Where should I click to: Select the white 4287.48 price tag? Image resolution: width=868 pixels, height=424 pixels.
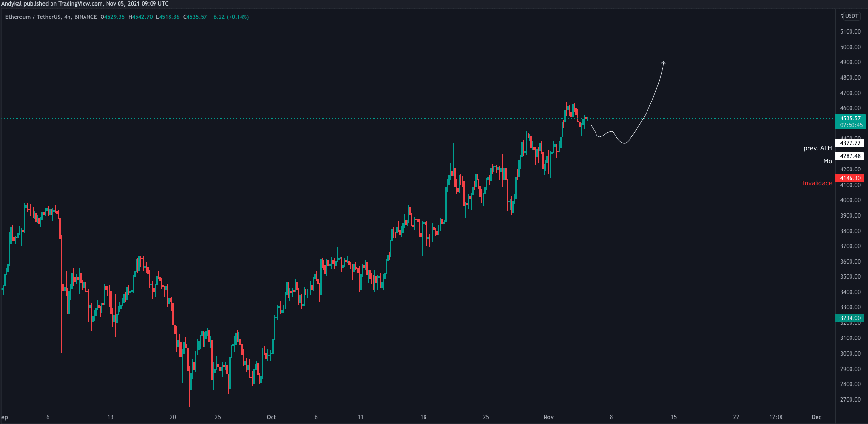[850, 156]
